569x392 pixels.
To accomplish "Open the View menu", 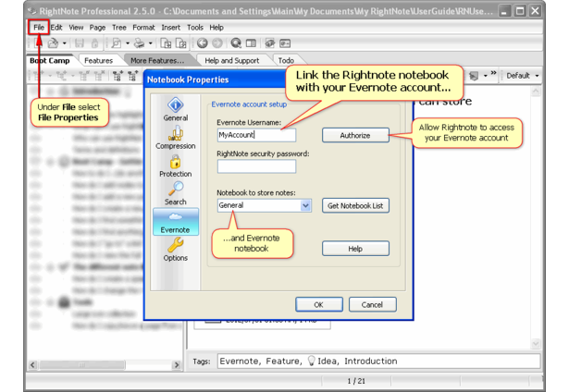I will pos(76,27).
